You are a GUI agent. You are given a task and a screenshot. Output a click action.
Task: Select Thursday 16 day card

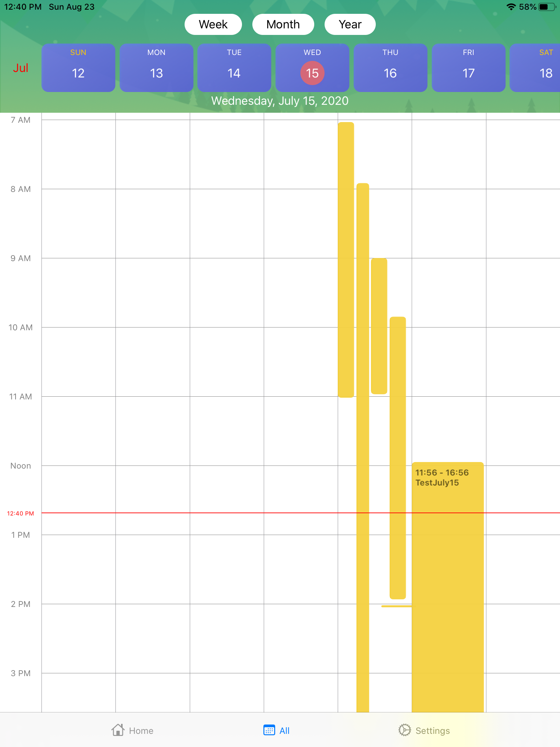click(390, 68)
